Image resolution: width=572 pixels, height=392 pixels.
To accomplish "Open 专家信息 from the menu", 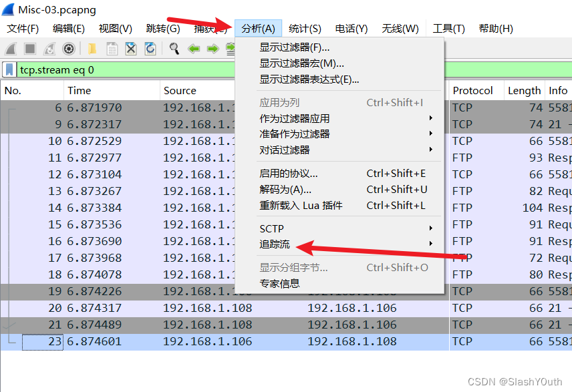I will point(340,283).
